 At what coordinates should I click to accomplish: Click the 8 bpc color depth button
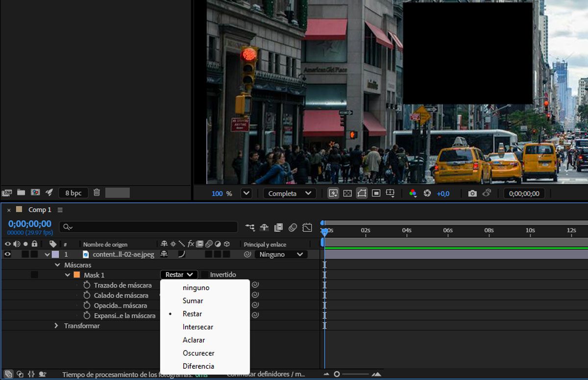(x=73, y=193)
